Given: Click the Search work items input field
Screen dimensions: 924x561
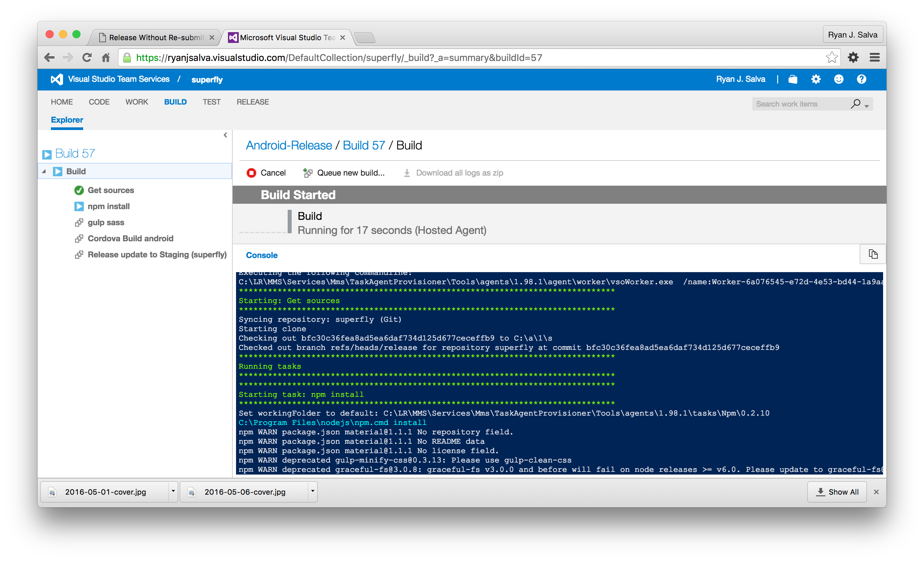Looking at the screenshot, I should pyautogui.click(x=799, y=104).
